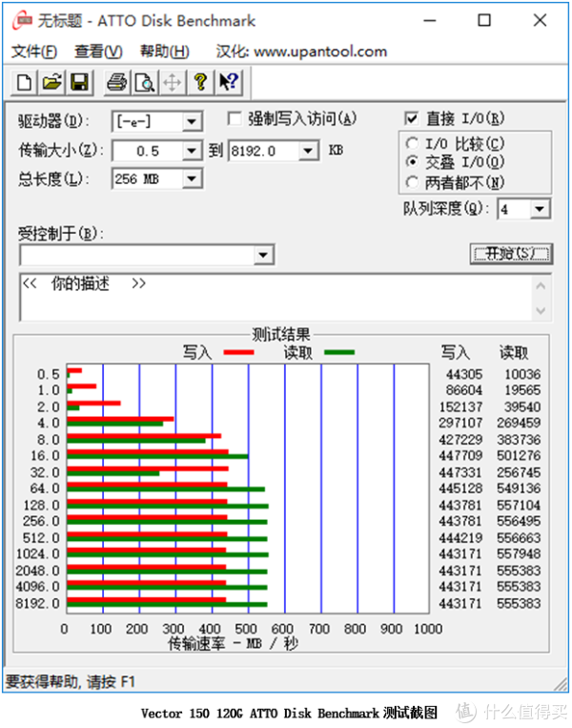Click read value 19565
This screenshot has height=728, width=572.
[x=522, y=390]
